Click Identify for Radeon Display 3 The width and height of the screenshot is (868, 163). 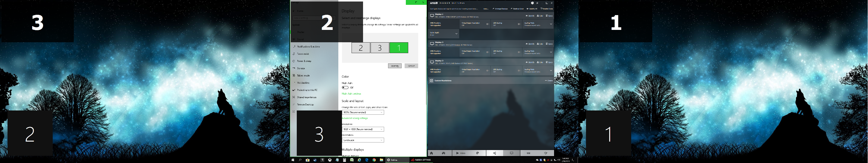click(x=530, y=62)
